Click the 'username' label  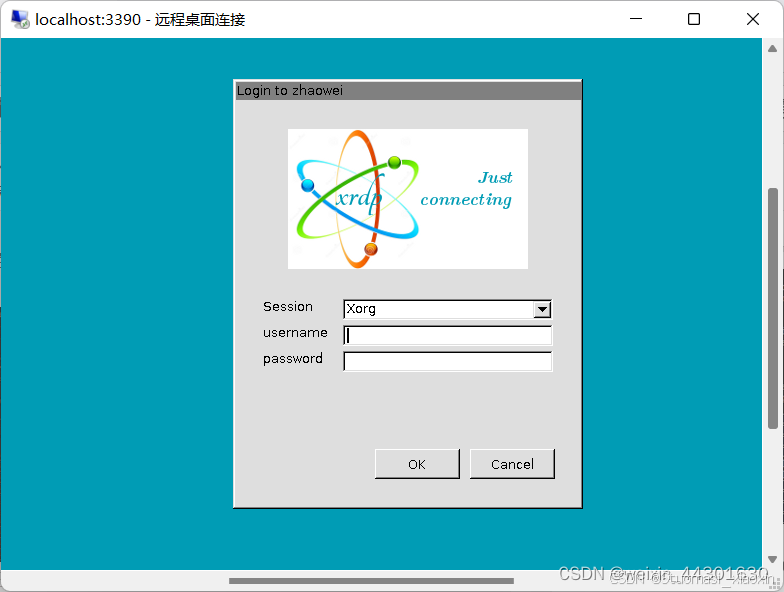296,332
